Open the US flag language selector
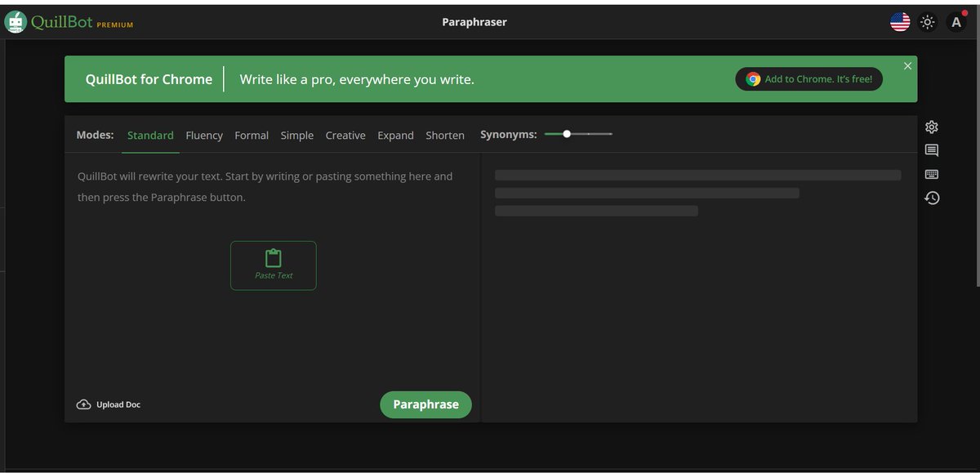 pos(900,22)
